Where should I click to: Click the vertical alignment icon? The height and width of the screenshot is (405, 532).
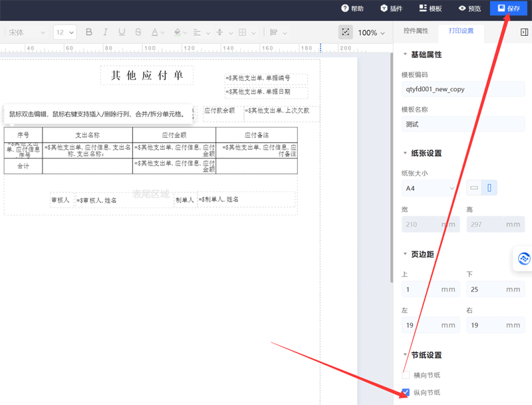coord(219,33)
